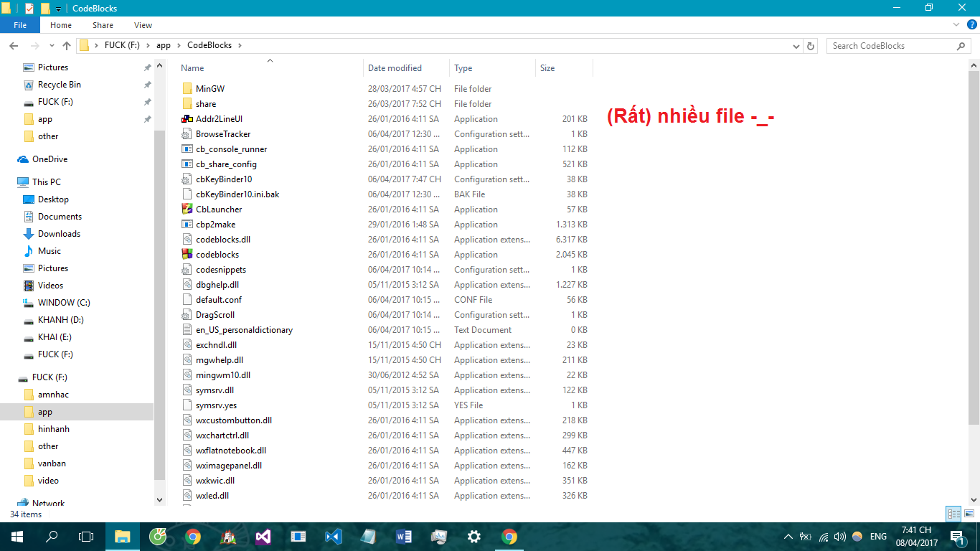
Task: Open the Help question mark icon
Action: (x=972, y=25)
